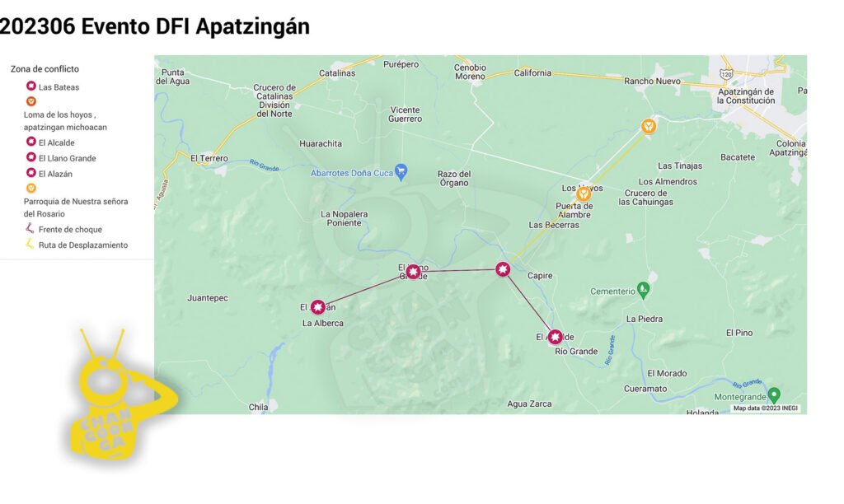Image resolution: width=844 pixels, height=504 pixels.
Task: Click the Crucero de las Cahuingas label
Action: point(646,198)
